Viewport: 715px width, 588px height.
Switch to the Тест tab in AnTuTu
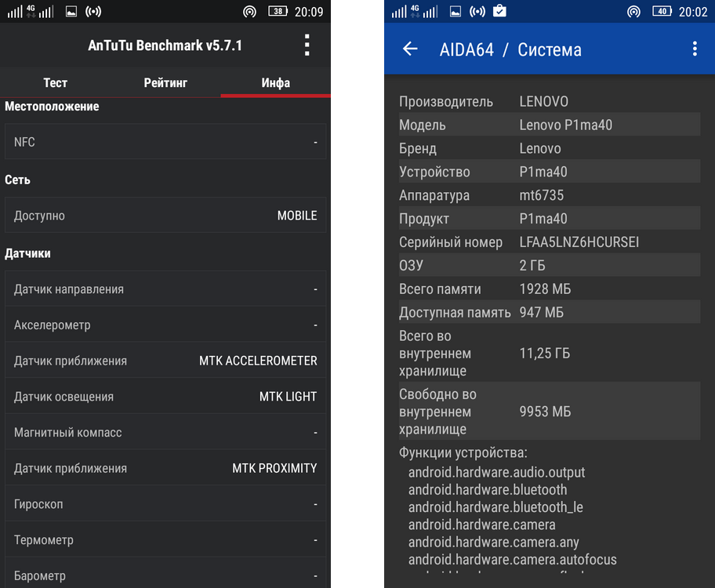tap(55, 82)
